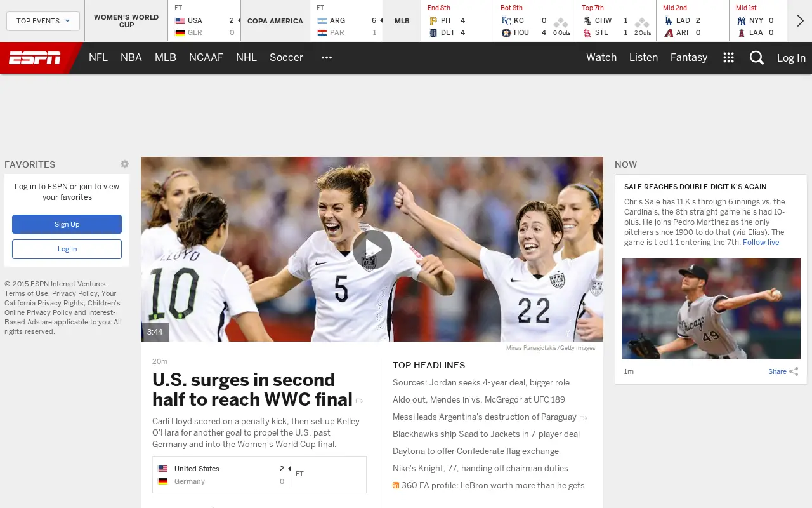812x508 pixels.
Task: Open the LAD vs ARI game score
Action: [x=693, y=21]
